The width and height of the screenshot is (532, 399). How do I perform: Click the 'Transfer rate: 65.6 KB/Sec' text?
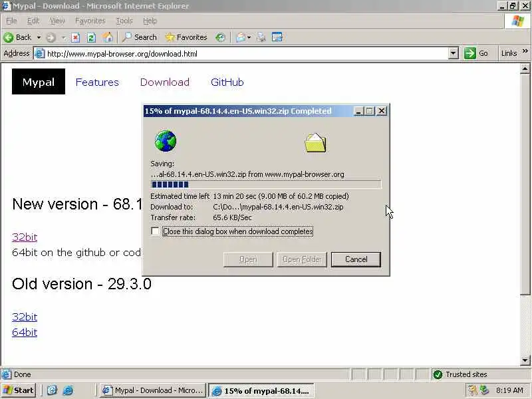coord(201,217)
